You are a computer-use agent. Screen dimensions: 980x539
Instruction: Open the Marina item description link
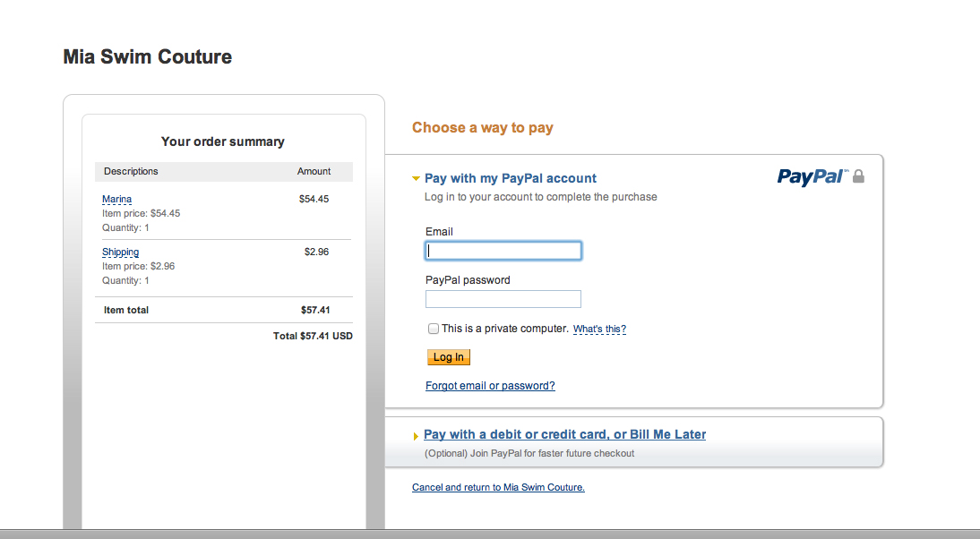pyautogui.click(x=116, y=199)
